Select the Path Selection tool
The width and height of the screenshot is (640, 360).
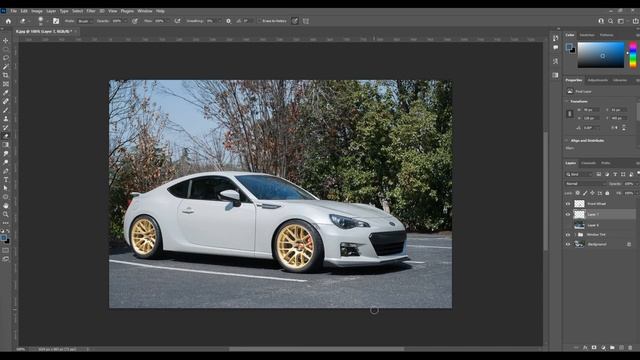coord(6,188)
